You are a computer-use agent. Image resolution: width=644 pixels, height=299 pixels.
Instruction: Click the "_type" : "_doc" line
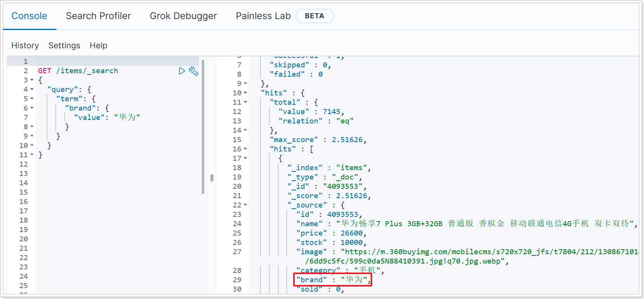tap(325, 177)
